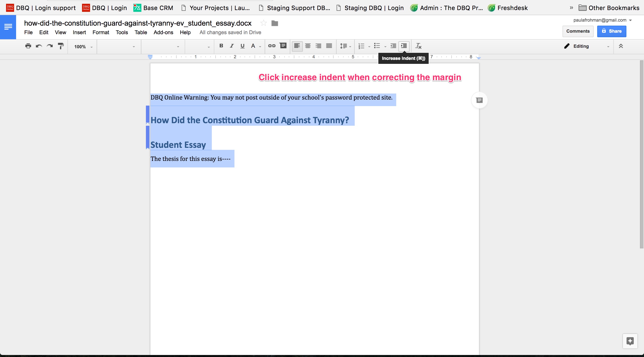Click the Insert link icon
644x357 pixels.
point(272,46)
